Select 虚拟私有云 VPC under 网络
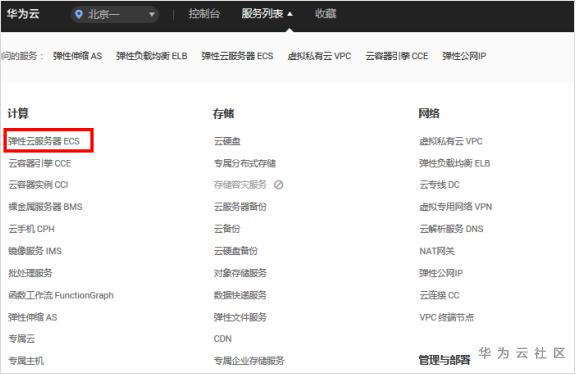This screenshot has height=375, width=576. pyautogui.click(x=451, y=141)
